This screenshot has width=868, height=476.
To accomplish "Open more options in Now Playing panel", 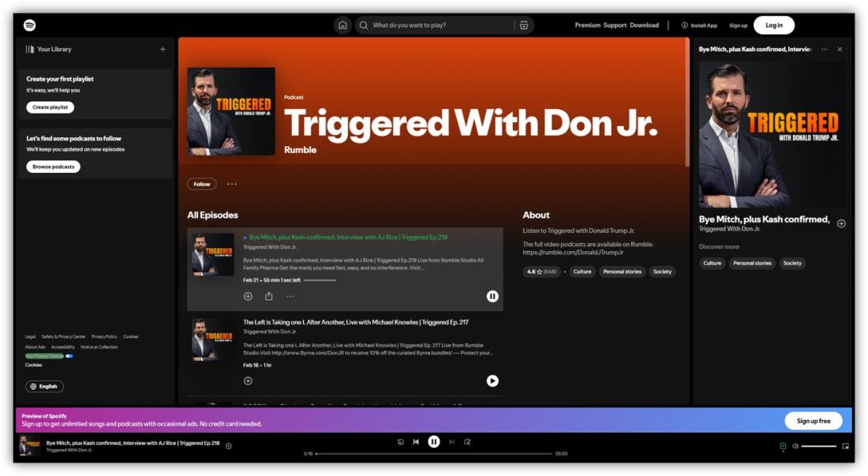I will point(825,49).
